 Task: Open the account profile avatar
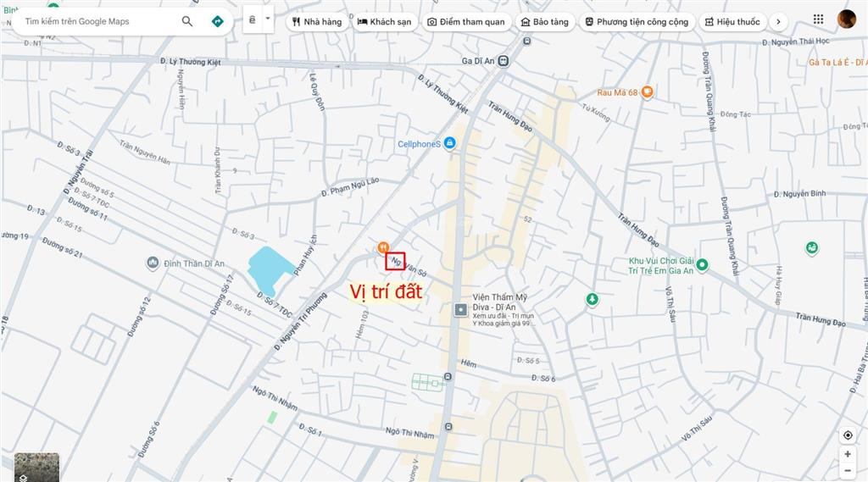847,19
